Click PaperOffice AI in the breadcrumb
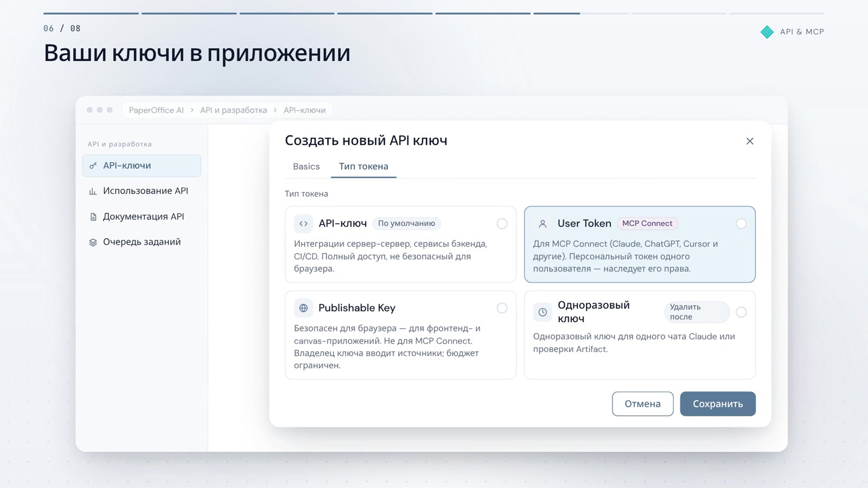The height and width of the screenshot is (488, 868). [156, 110]
